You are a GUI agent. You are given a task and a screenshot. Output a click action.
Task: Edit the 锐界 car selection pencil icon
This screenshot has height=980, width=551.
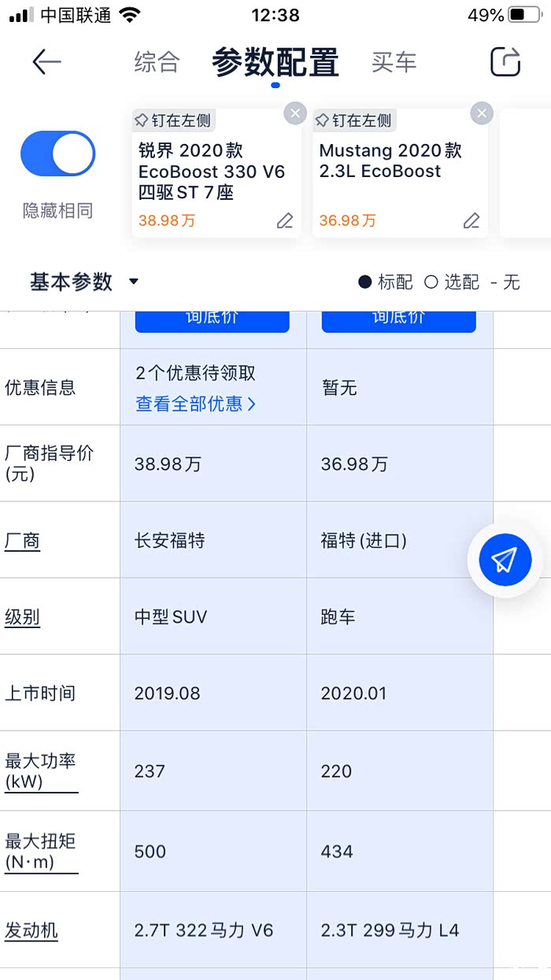click(x=285, y=221)
